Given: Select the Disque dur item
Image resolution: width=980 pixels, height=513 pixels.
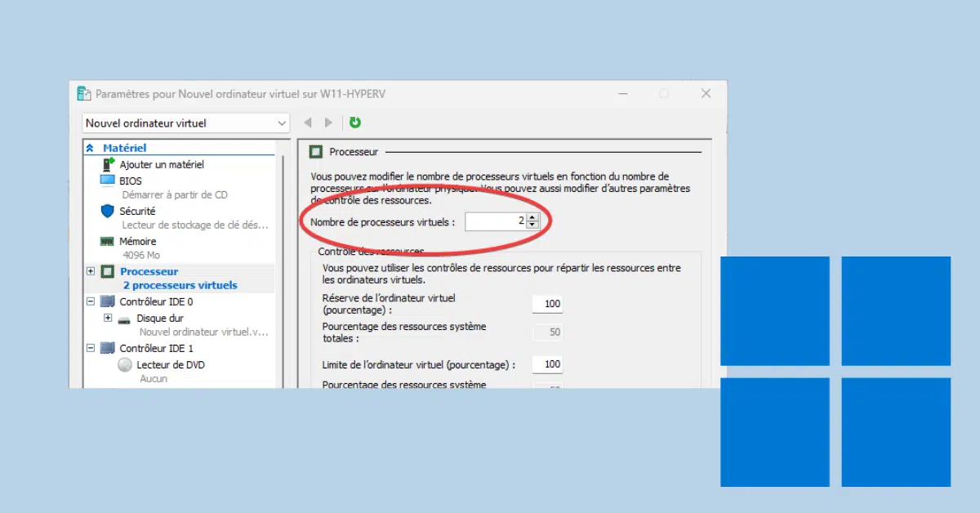Looking at the screenshot, I should 160,319.
